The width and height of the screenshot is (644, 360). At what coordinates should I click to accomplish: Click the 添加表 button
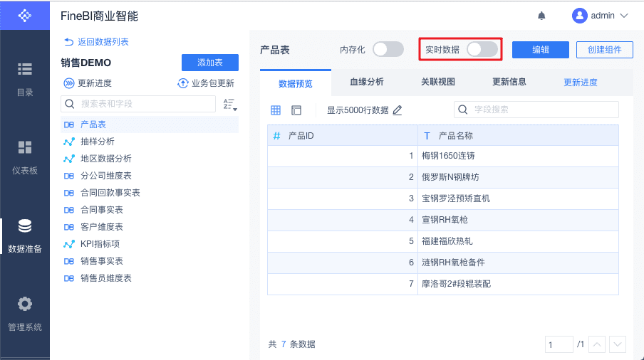[210, 63]
